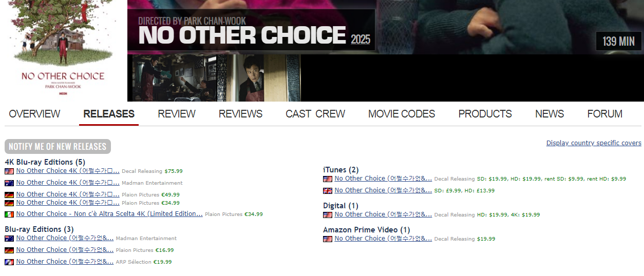The image size is (644, 276).
Task: Click the Australian flag icon under Blu-ray Editions
Action: (x=9, y=239)
